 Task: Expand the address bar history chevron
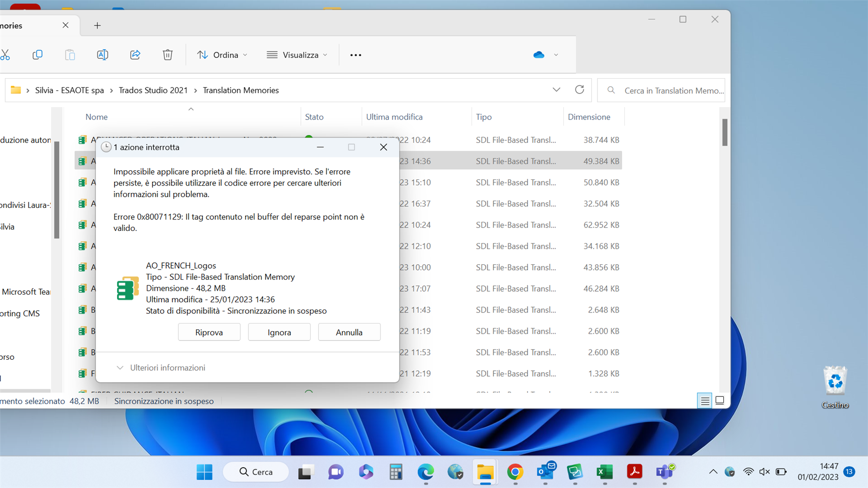coord(556,90)
